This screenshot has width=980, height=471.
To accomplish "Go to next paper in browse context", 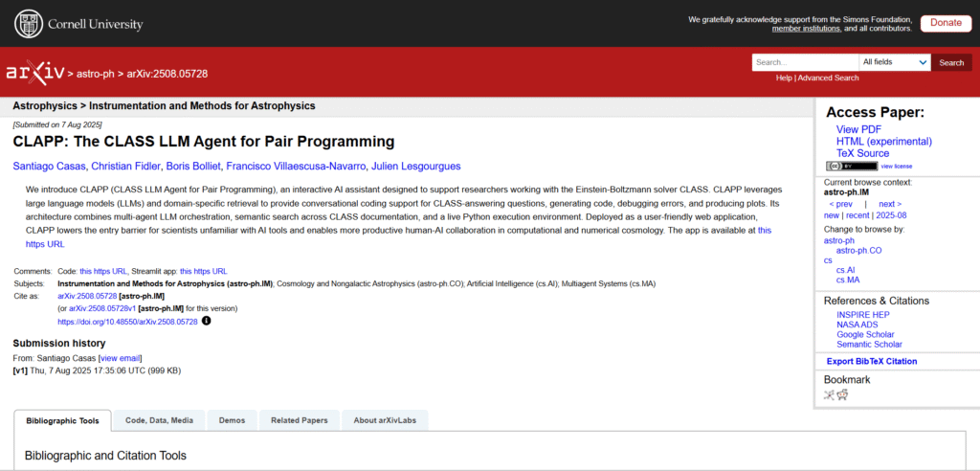I will click(889, 204).
